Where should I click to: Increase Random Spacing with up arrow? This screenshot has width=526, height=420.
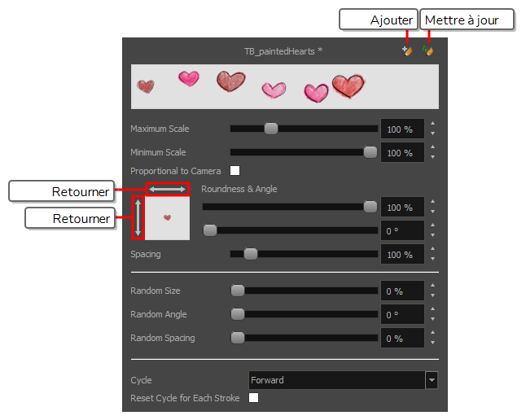(x=432, y=332)
